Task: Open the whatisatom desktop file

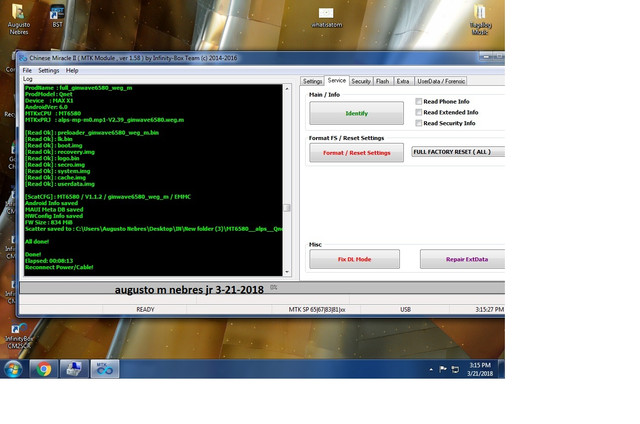Action: coord(326,17)
